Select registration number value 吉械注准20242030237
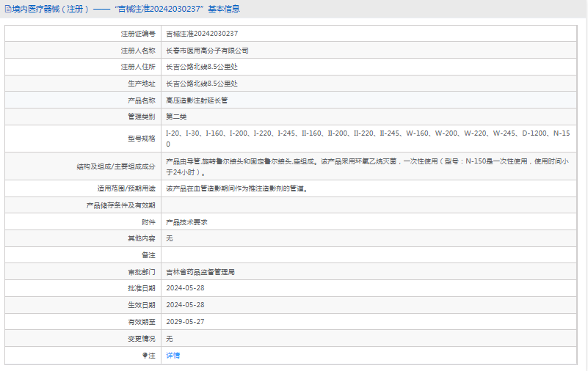The height and width of the screenshot is (371, 588). (202, 34)
